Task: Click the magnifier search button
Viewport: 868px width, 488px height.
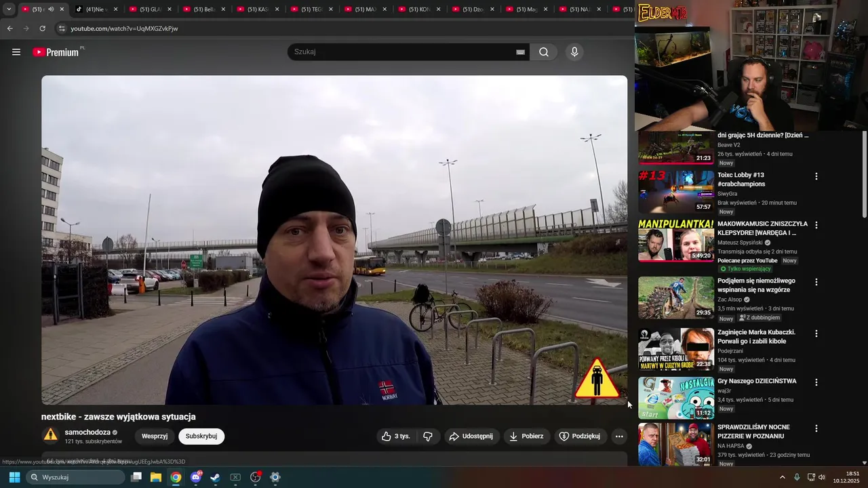Action: coord(544,52)
